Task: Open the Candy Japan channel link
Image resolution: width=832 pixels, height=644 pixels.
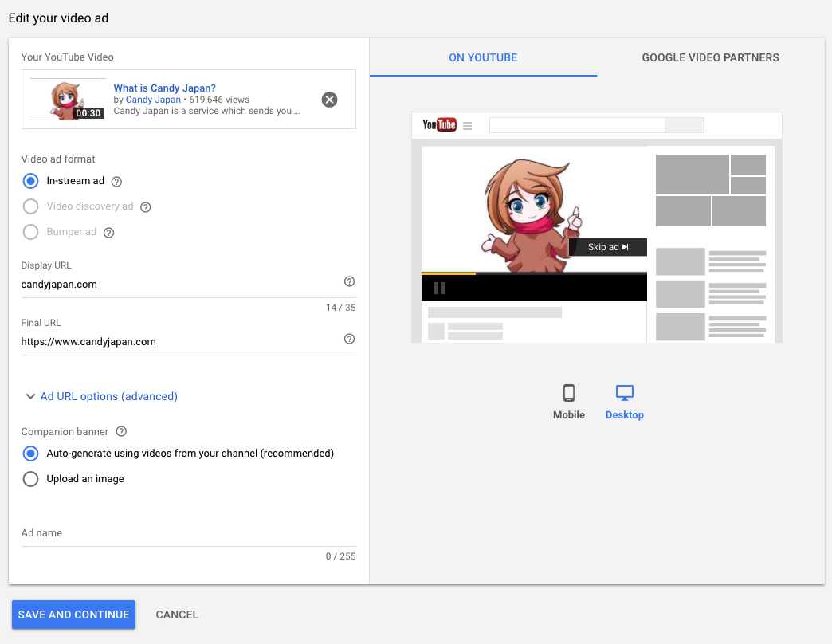Action: point(153,100)
